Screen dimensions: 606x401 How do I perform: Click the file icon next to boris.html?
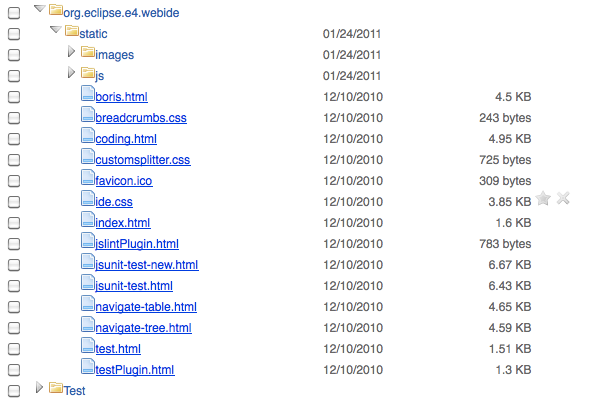click(x=88, y=95)
